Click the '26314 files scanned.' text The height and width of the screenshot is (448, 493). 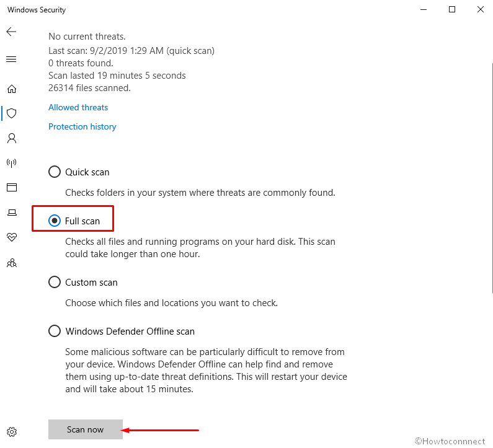coord(89,88)
